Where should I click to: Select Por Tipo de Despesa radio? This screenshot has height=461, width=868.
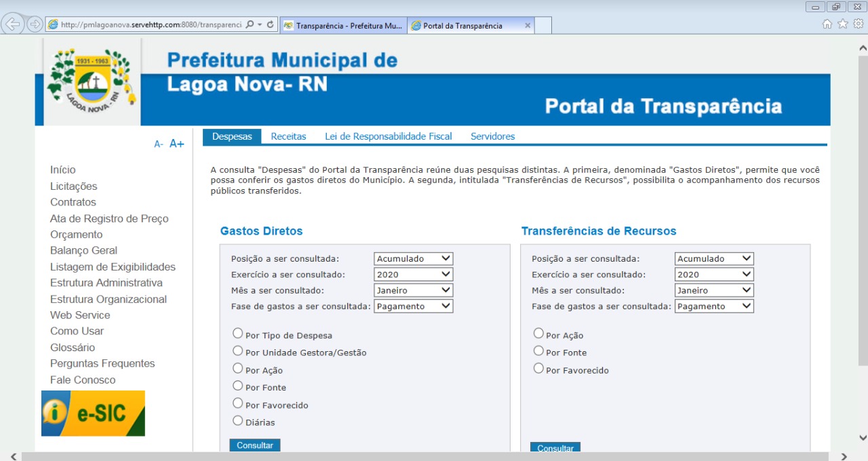click(x=237, y=334)
